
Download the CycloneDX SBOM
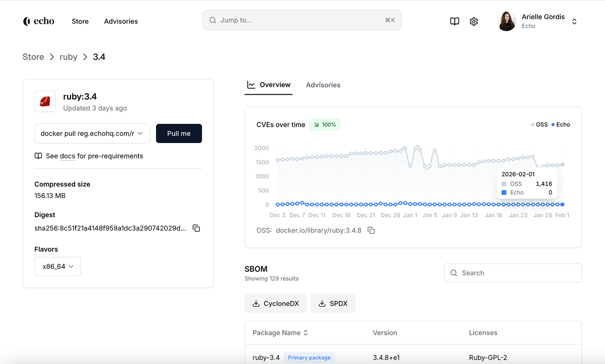pos(276,303)
